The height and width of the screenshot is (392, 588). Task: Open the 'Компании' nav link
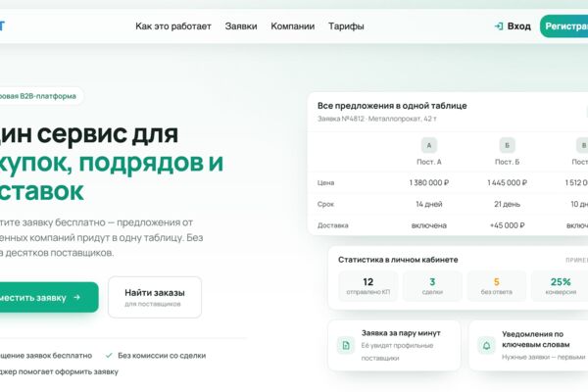(292, 26)
